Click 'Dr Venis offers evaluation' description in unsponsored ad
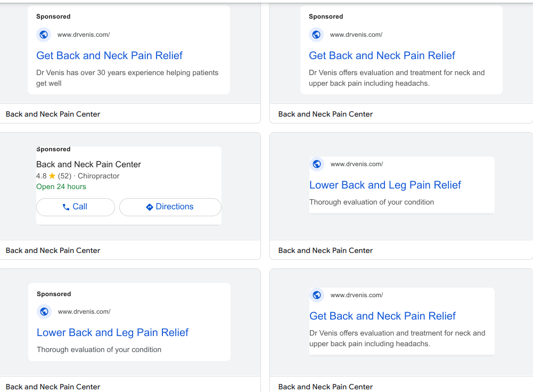This screenshot has width=533, height=392. (x=397, y=338)
